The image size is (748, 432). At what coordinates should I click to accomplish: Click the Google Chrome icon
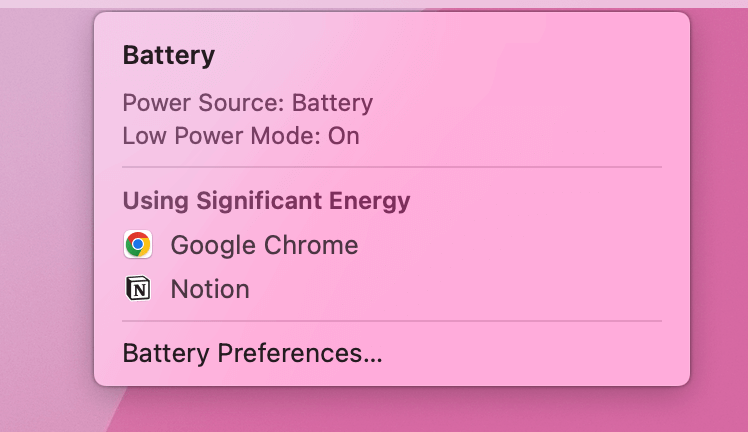(x=138, y=245)
